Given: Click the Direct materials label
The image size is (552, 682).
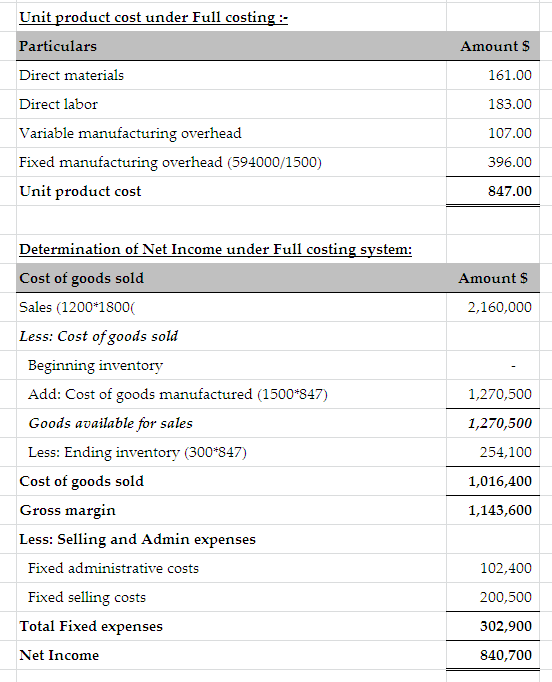Looking at the screenshot, I should [71, 75].
